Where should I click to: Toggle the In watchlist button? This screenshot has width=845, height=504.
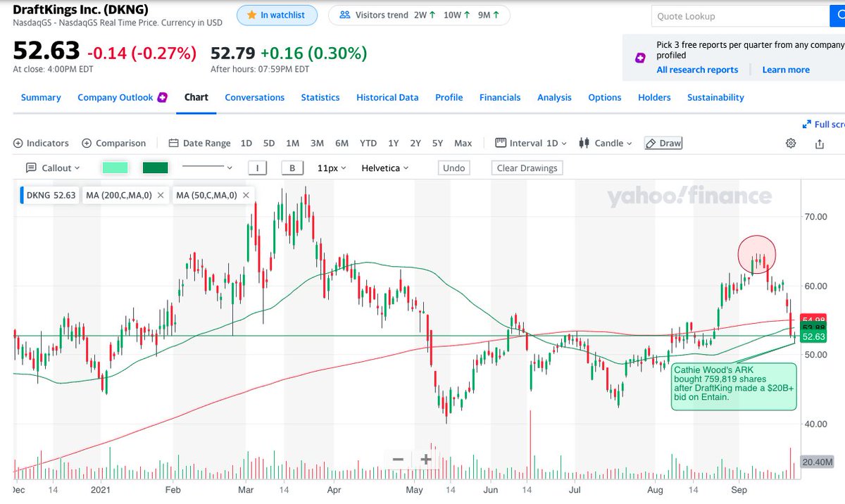pos(277,15)
